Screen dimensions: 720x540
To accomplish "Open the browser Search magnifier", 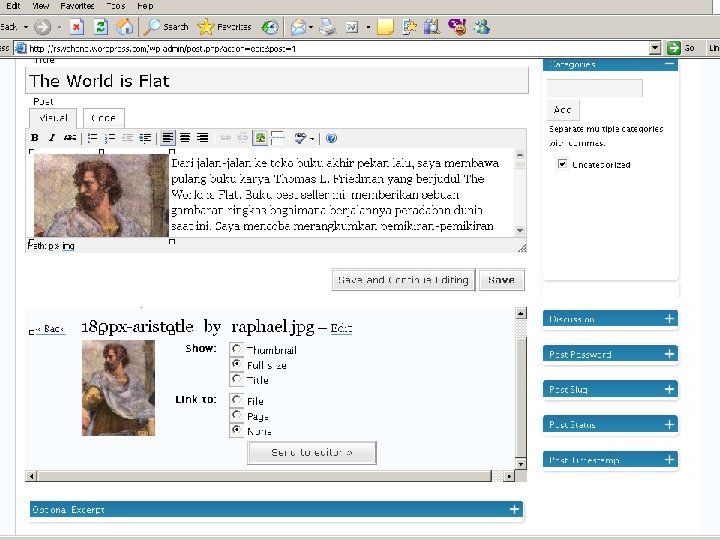I will pos(166,27).
